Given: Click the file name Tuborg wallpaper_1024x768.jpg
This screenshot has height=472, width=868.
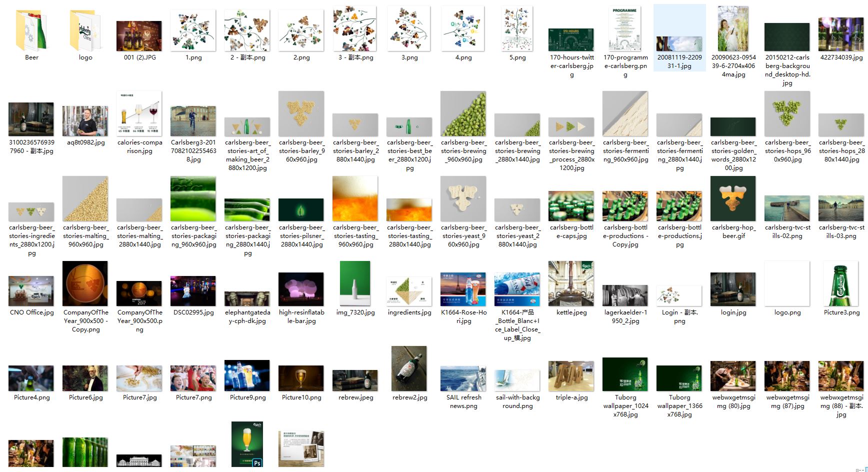Looking at the screenshot, I should click(x=625, y=405).
